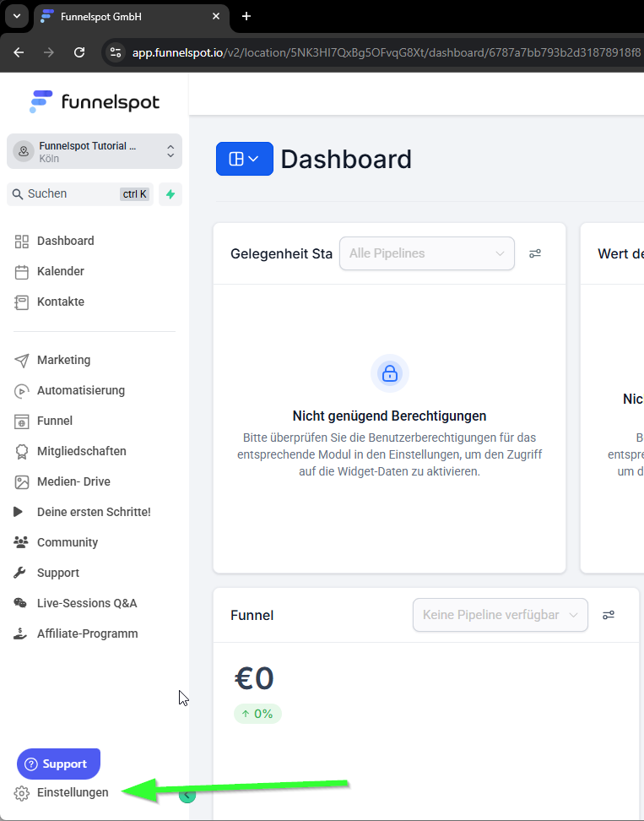Click the 0% growth badge

click(x=257, y=714)
